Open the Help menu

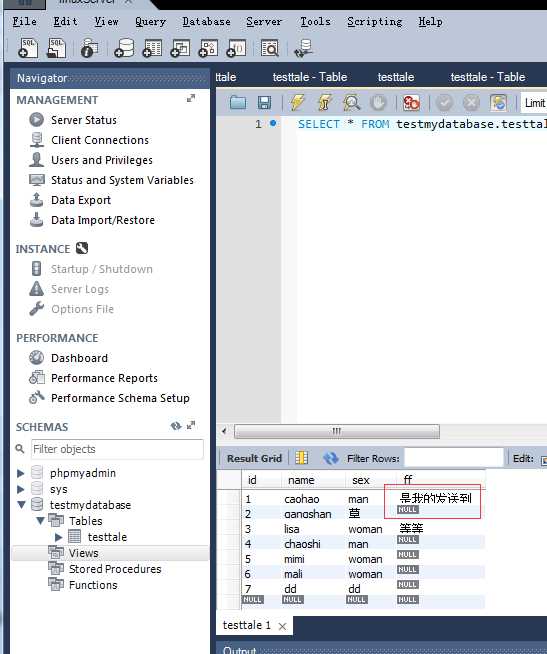tap(431, 21)
